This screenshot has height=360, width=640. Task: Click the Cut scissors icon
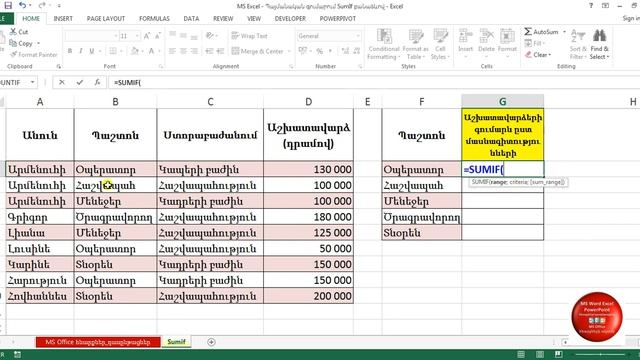[x=13, y=32]
